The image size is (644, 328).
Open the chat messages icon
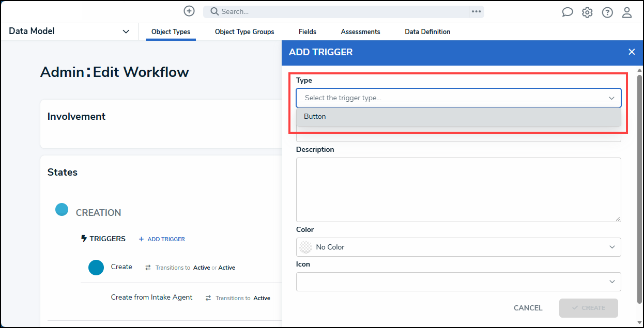coord(568,12)
